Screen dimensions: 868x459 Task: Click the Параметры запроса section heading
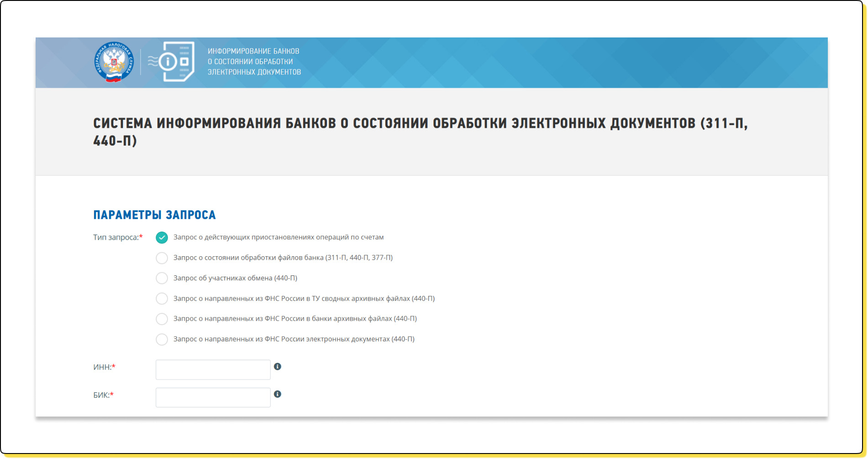154,215
